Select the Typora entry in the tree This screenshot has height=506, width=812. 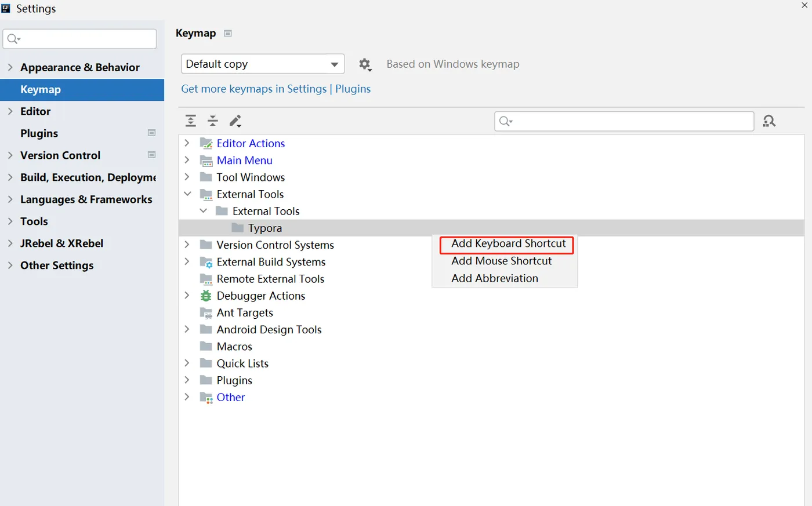tap(264, 228)
